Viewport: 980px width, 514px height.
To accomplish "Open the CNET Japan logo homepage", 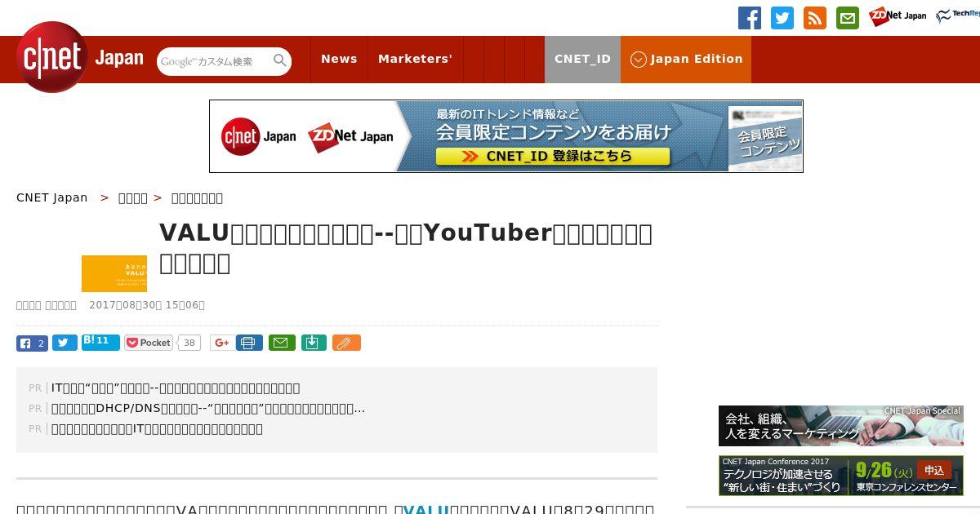I will 80,57.
